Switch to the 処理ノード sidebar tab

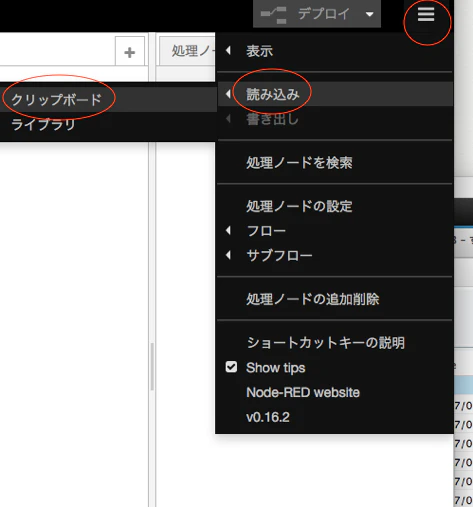point(188,51)
